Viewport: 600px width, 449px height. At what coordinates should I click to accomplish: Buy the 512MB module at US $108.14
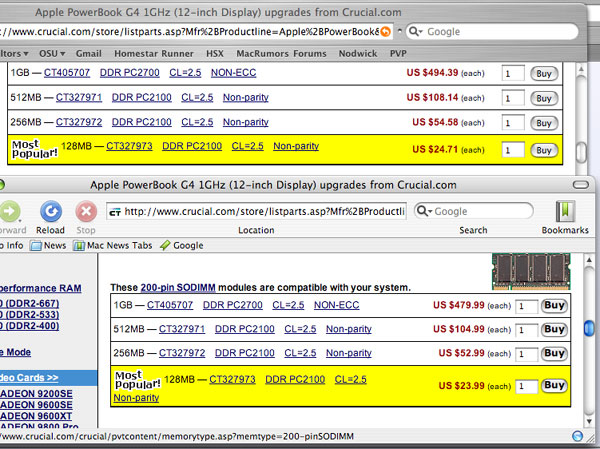point(544,98)
